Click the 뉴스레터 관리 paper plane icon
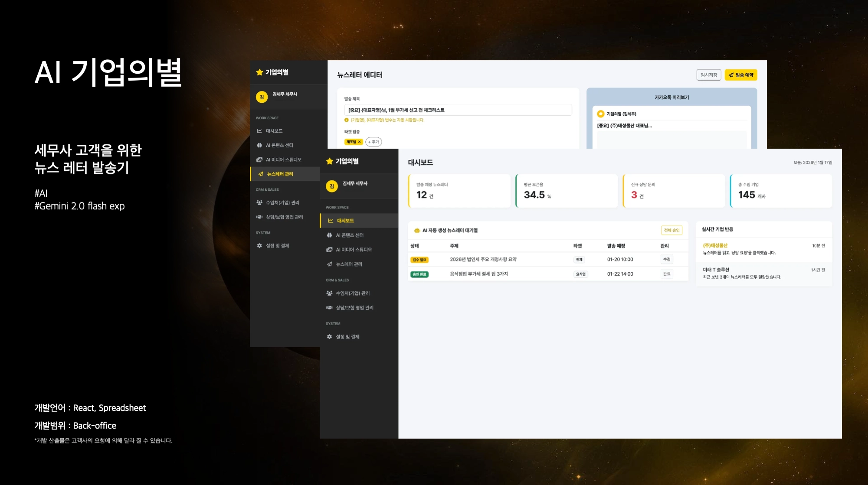 (x=329, y=264)
